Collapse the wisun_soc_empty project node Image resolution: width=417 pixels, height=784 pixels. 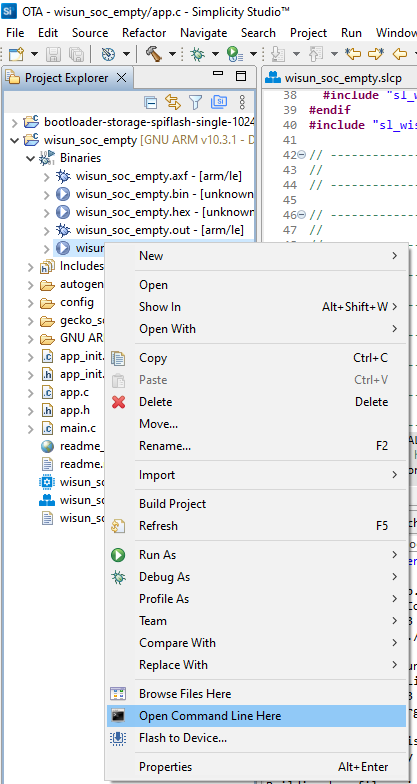pyautogui.click(x=14, y=140)
